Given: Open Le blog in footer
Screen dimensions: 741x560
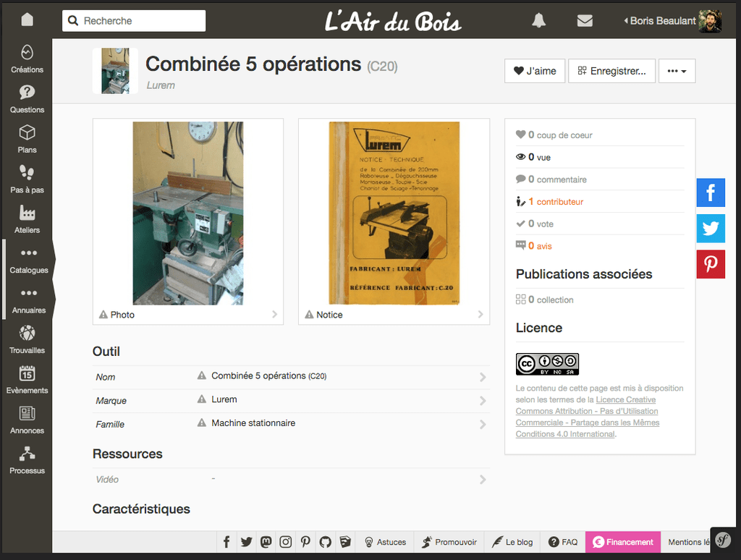Looking at the screenshot, I should [512, 542].
